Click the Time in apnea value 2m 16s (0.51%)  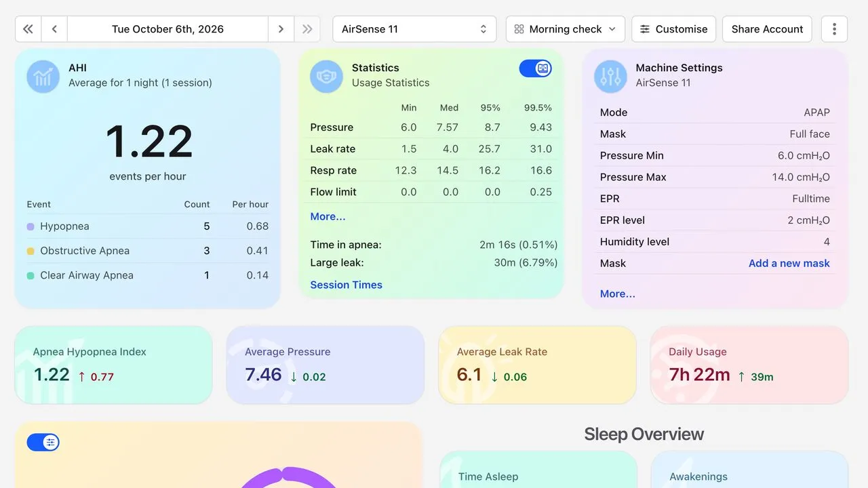point(519,245)
